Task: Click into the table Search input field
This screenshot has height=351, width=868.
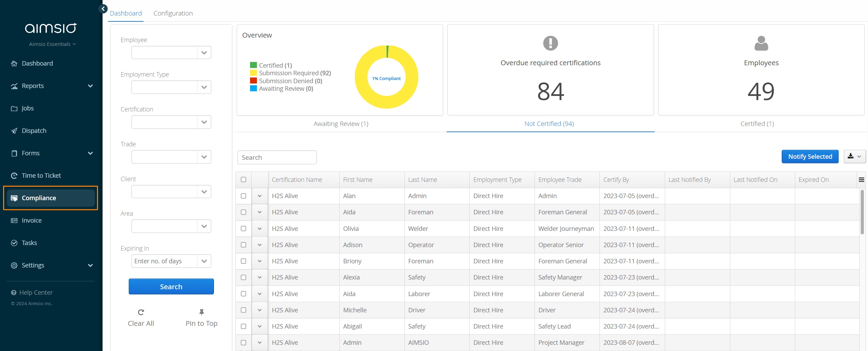Action: coord(277,157)
